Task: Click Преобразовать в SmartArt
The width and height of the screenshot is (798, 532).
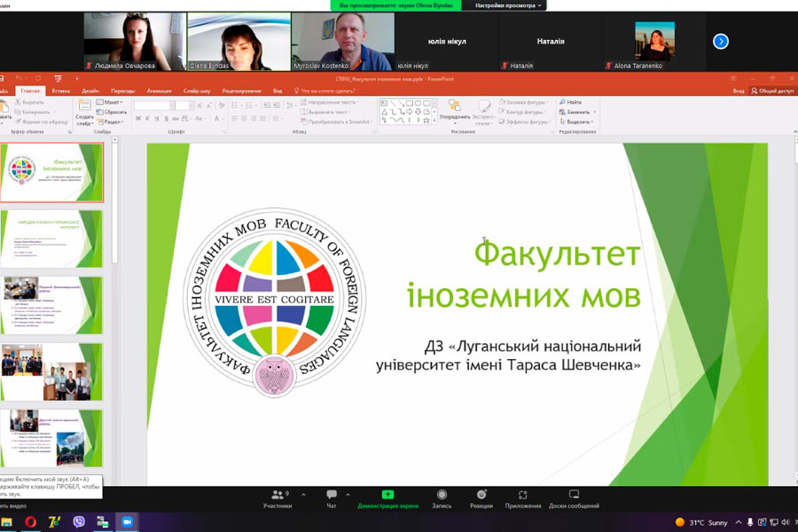Action: pos(336,121)
